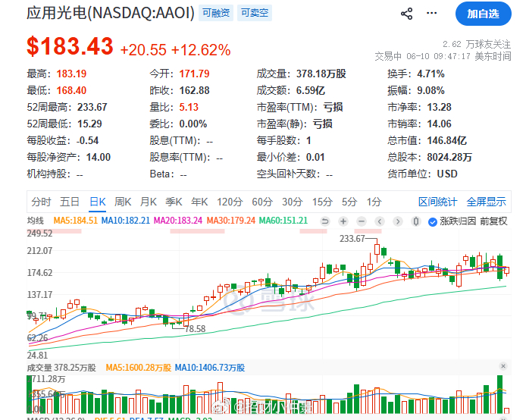
Task: Zoom out chart with minus icon
Action: click(362, 221)
